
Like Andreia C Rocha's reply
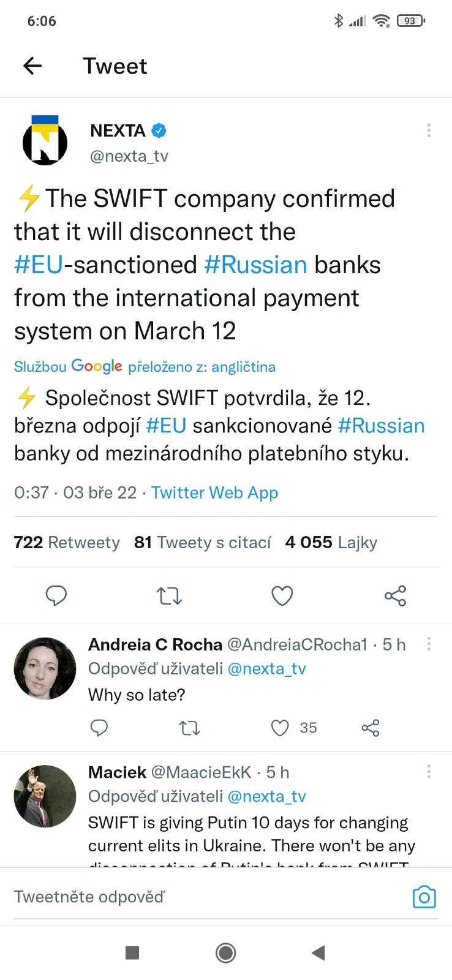(280, 728)
